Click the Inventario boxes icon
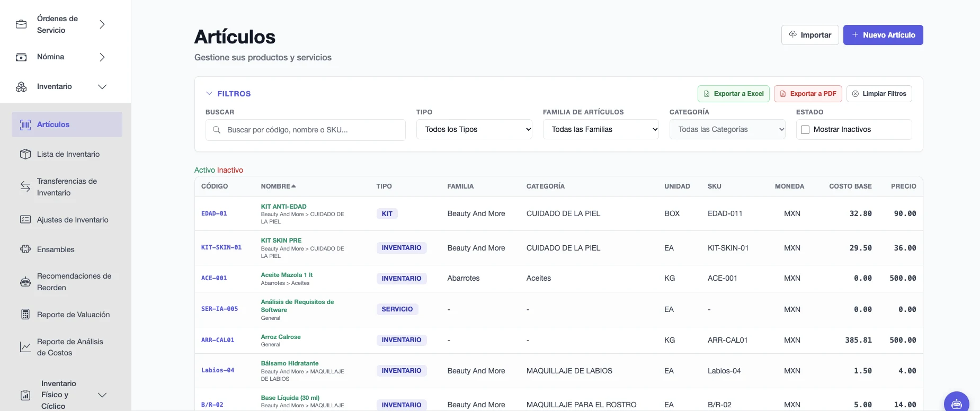The width and height of the screenshot is (980, 411). (21, 87)
